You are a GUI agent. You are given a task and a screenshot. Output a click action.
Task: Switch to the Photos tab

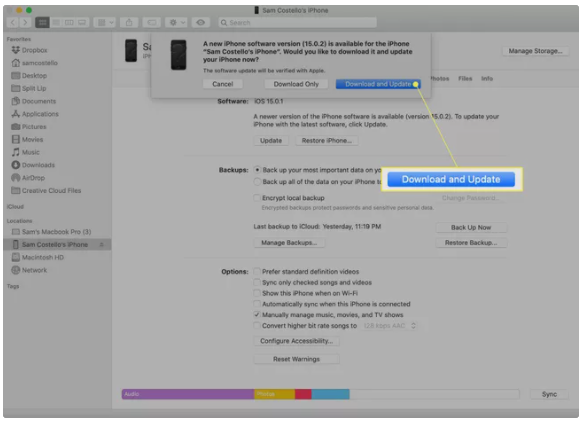point(440,78)
